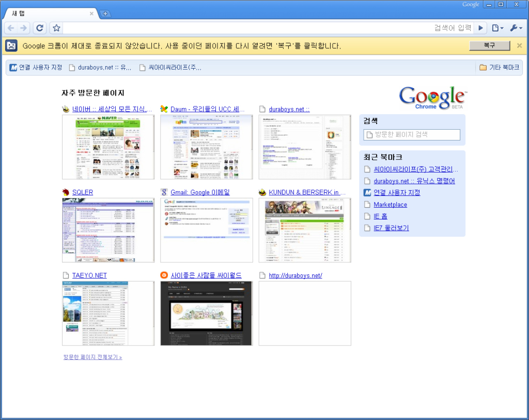The image size is (529, 420).
Task: Expand the 기타 북마크 folder
Action: [x=500, y=68]
